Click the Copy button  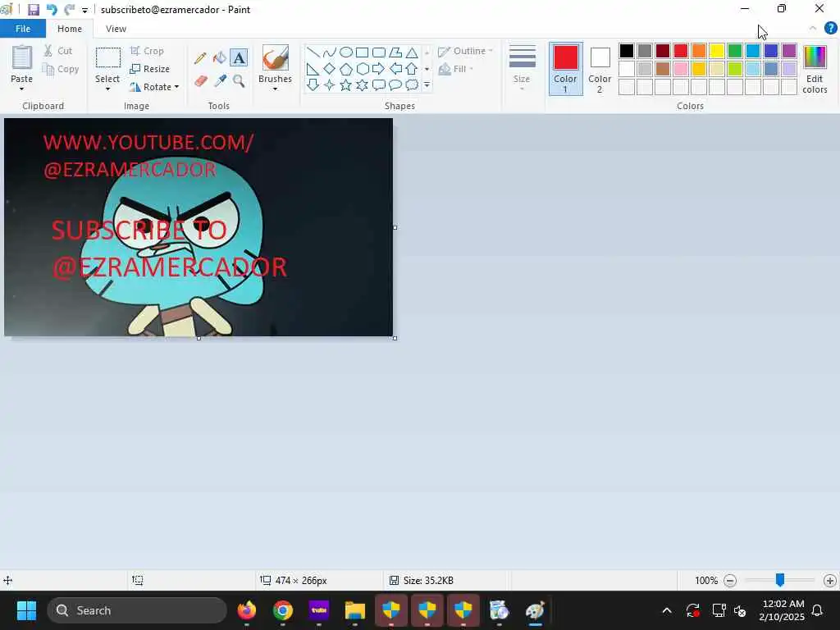pos(61,69)
